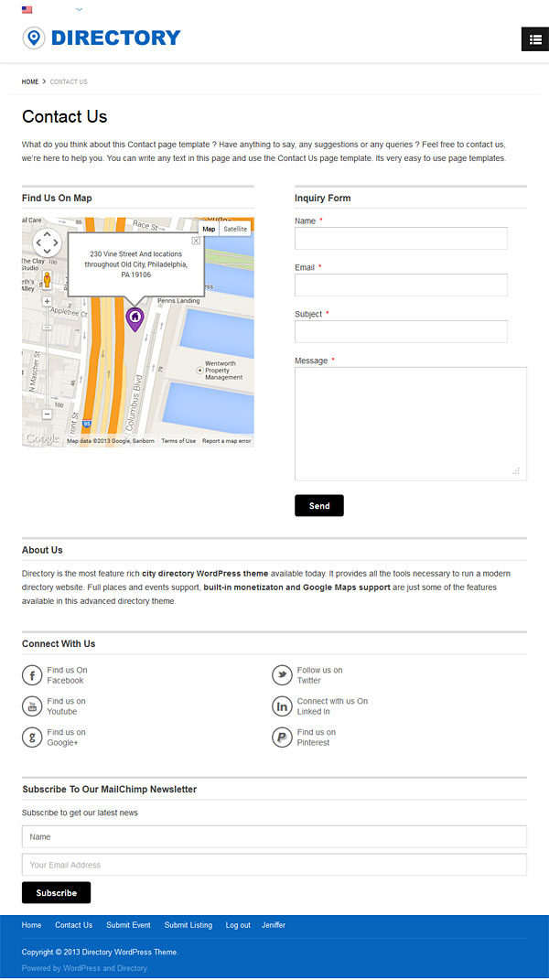
Task: Open the Find us on Google+ link
Action: (x=66, y=738)
